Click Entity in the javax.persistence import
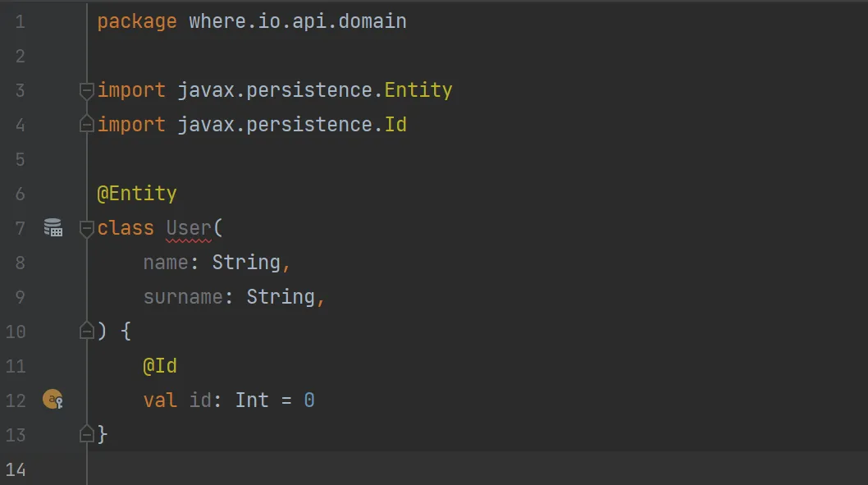Screen dimensions: 868x485 [x=418, y=90]
